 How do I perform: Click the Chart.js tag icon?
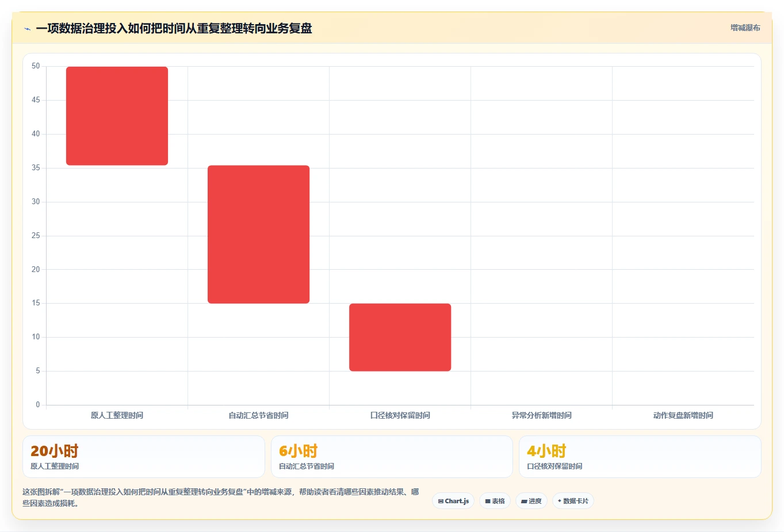441,502
